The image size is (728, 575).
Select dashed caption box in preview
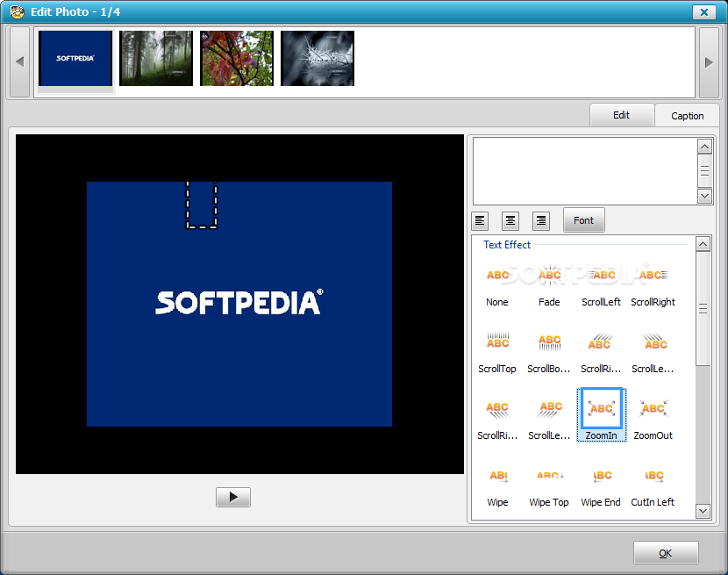click(202, 205)
